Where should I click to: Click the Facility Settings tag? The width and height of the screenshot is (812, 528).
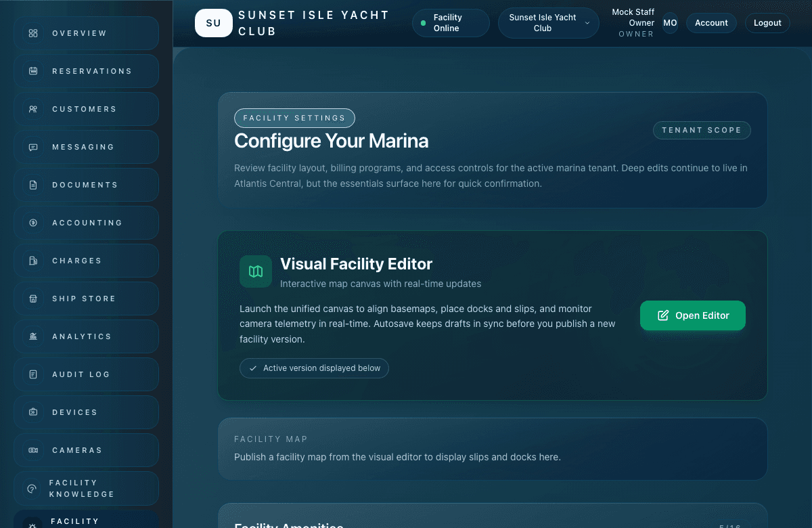pyautogui.click(x=294, y=118)
